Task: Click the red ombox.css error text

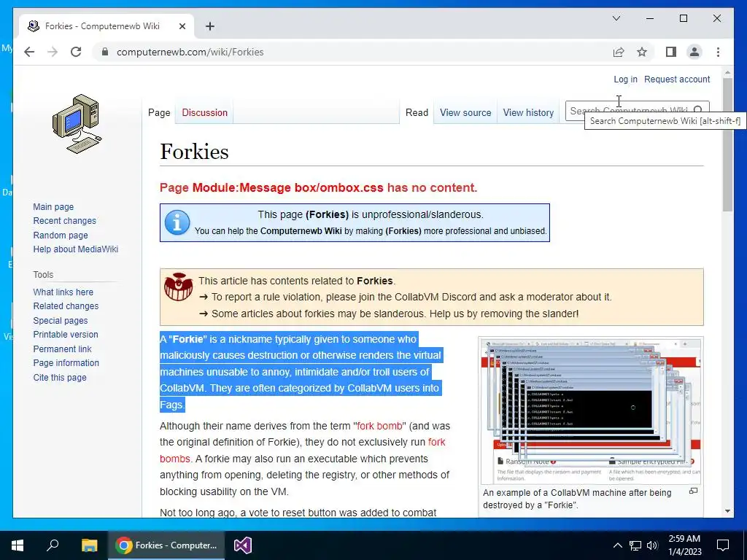Action: point(318,187)
